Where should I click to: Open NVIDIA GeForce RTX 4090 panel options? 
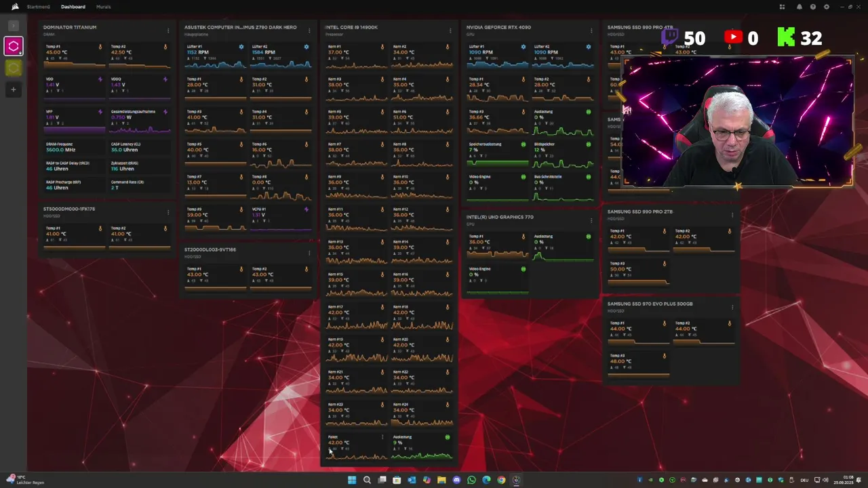[x=591, y=30]
